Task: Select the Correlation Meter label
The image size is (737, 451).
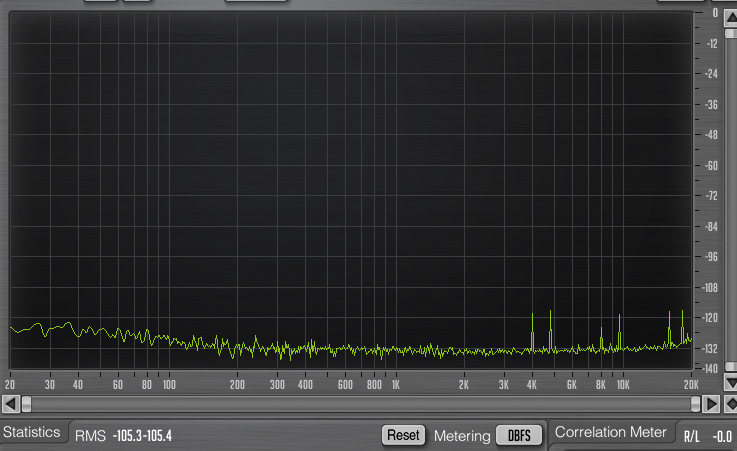Action: [611, 432]
